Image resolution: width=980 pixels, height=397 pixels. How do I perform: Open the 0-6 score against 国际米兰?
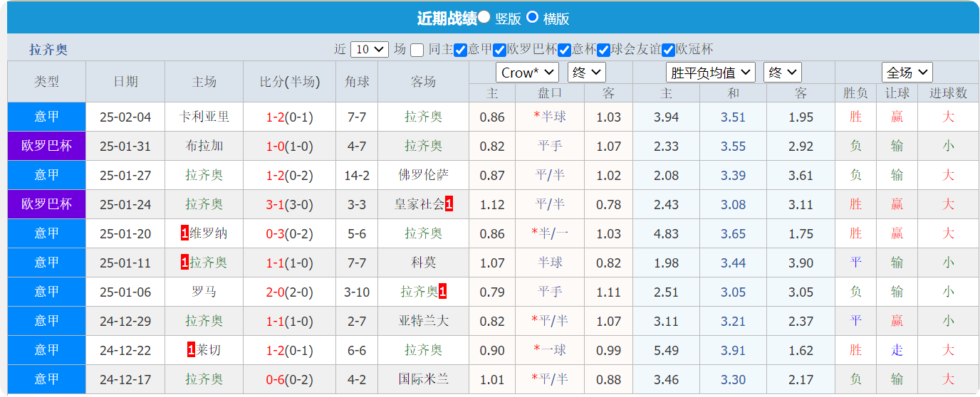(x=275, y=379)
